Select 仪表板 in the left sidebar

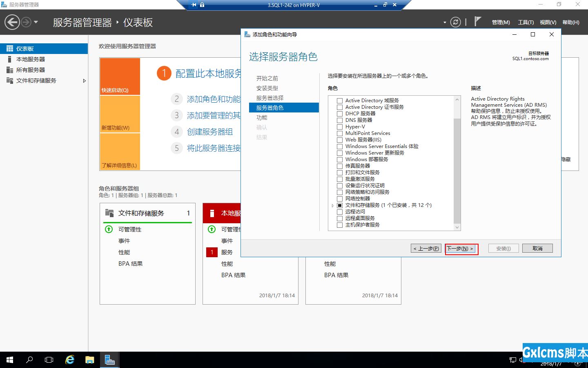coord(44,49)
